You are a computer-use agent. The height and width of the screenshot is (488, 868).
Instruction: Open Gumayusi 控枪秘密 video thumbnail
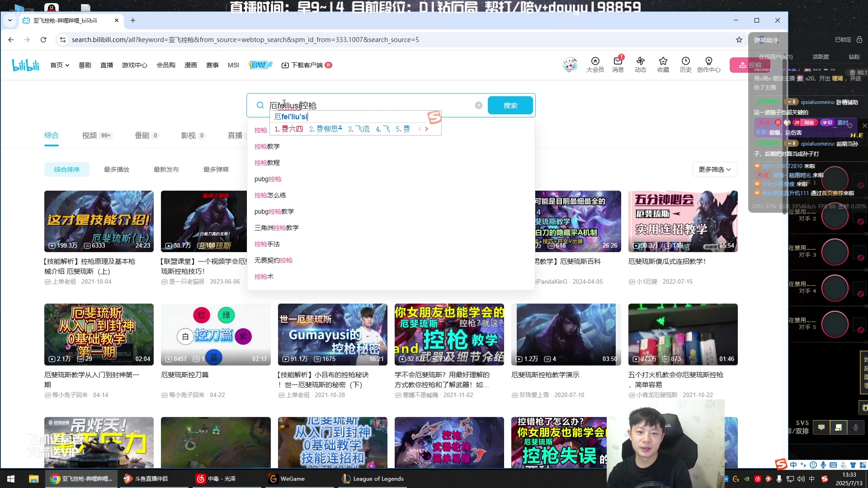coord(332,334)
